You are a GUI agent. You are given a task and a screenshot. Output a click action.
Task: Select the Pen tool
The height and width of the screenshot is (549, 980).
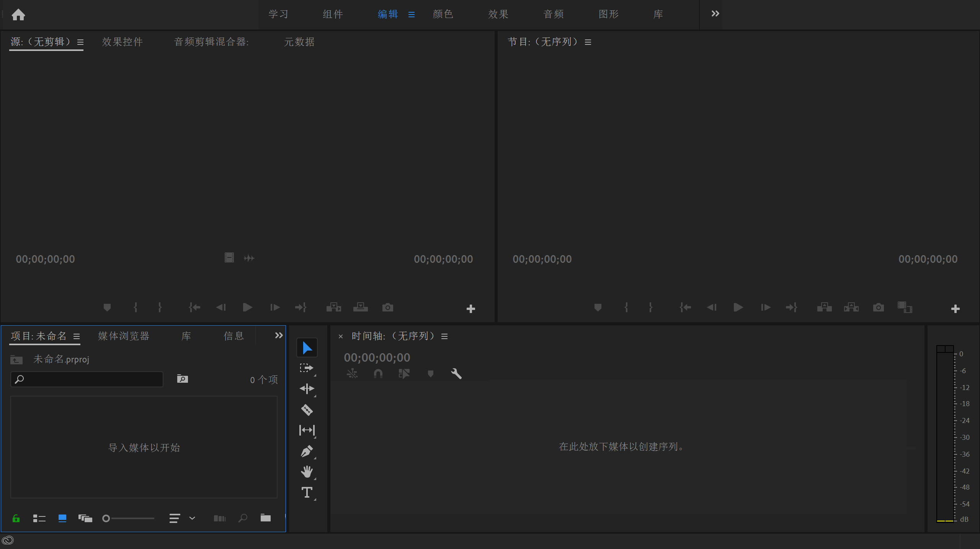[x=307, y=451]
